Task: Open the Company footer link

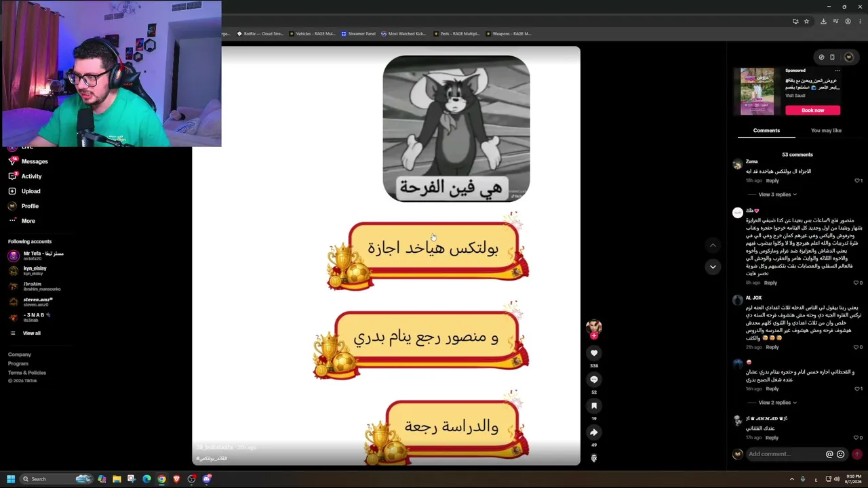Action: 20,354
